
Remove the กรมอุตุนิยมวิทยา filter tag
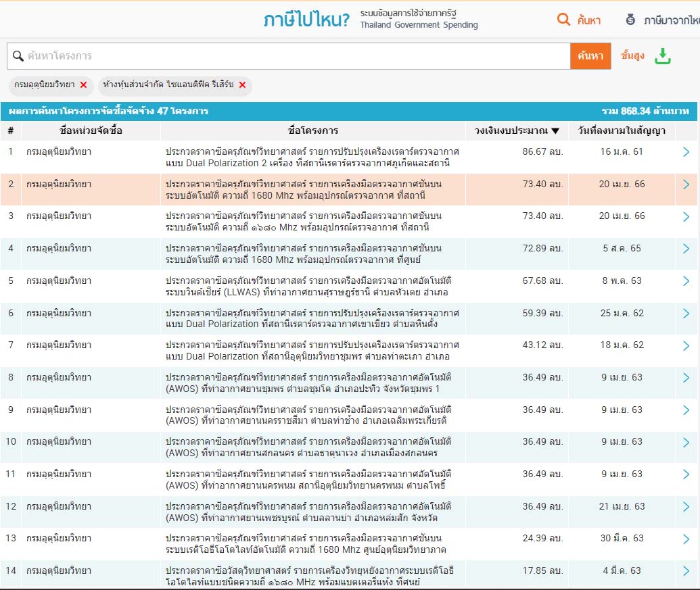(x=83, y=84)
